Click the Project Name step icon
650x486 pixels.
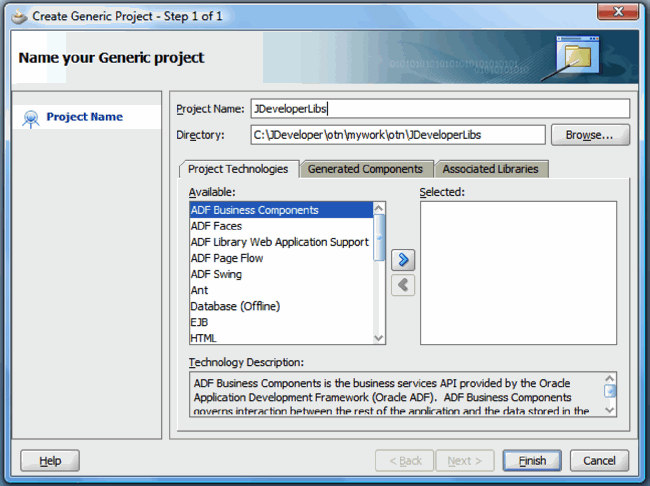31,119
